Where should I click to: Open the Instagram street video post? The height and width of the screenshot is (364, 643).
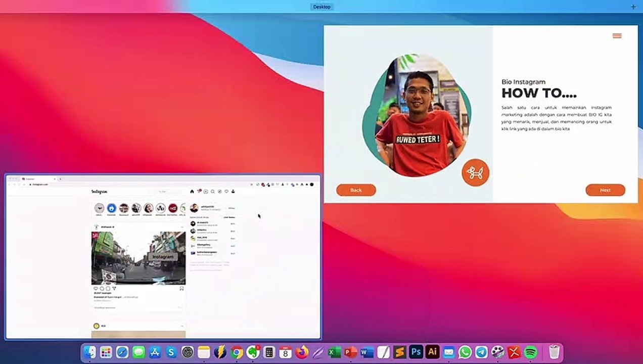pos(139,258)
